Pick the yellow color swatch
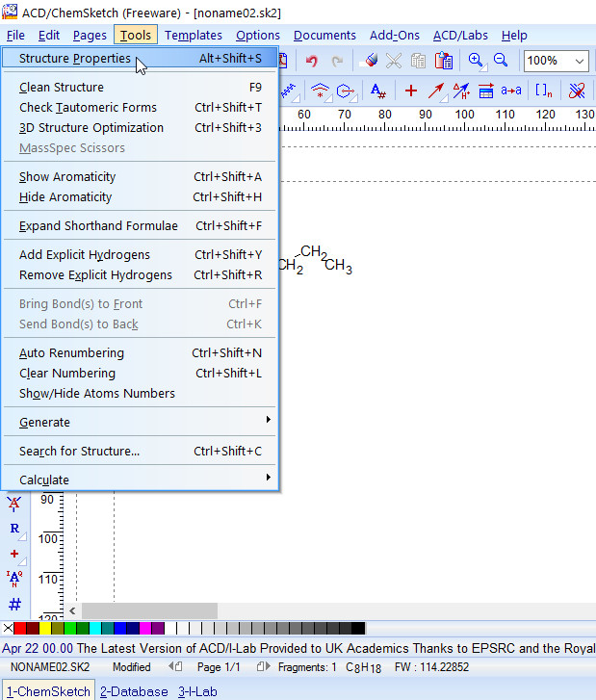This screenshot has height=700, width=596. (x=45, y=628)
